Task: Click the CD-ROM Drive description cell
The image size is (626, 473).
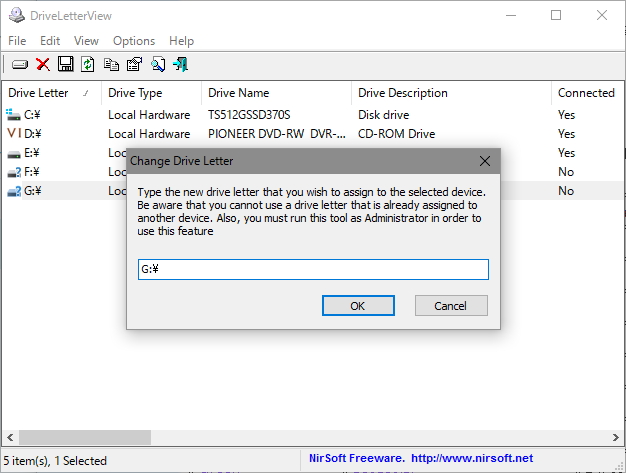Action: point(396,134)
